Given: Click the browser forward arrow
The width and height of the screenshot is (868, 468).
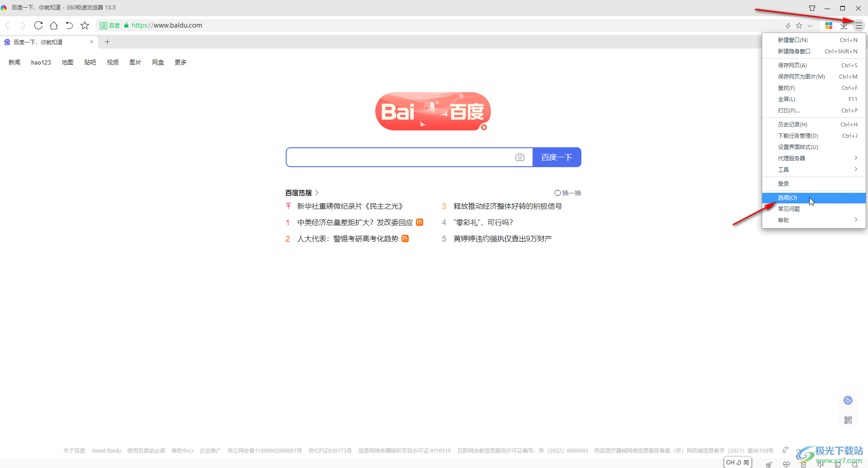Looking at the screenshot, I should (23, 25).
